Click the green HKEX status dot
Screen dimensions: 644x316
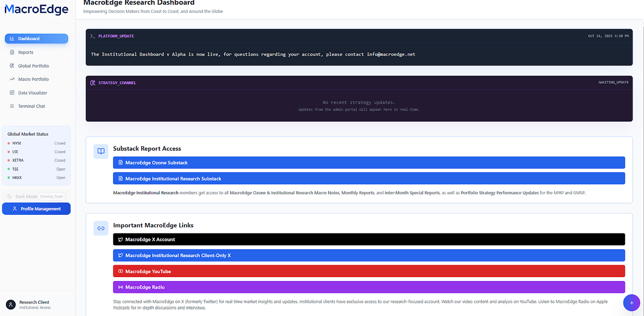tap(9, 178)
